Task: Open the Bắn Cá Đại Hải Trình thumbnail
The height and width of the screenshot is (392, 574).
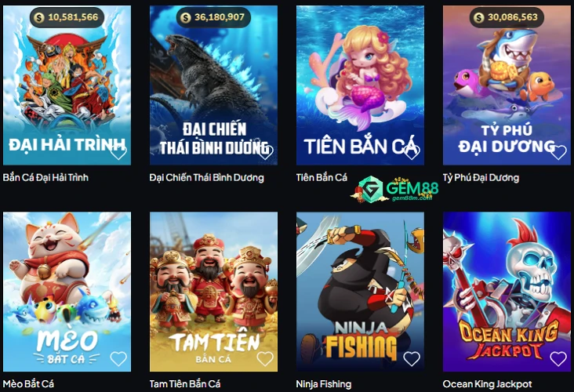Action: (67, 85)
